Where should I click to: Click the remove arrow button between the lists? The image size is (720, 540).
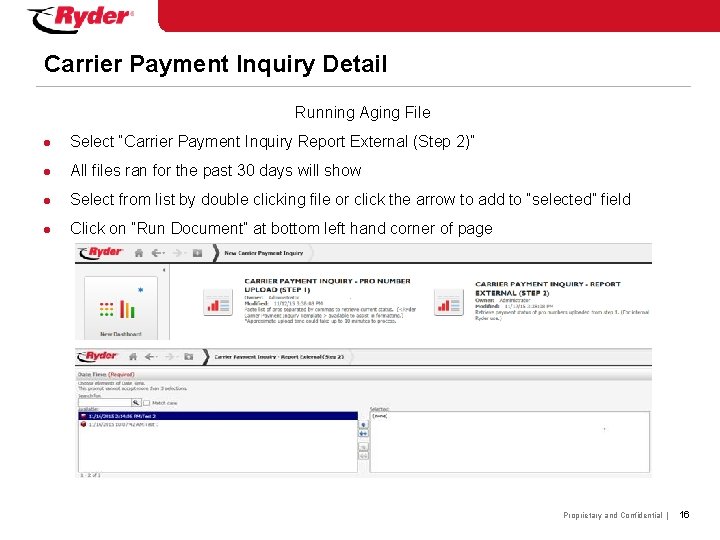(x=363, y=447)
